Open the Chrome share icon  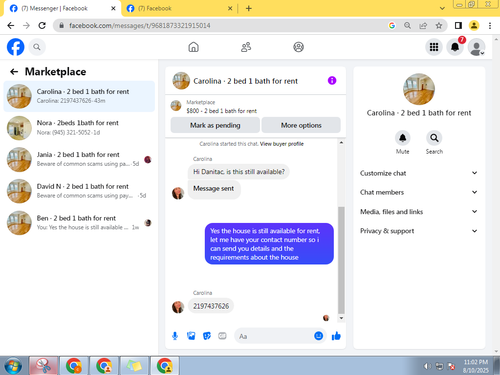tap(423, 25)
